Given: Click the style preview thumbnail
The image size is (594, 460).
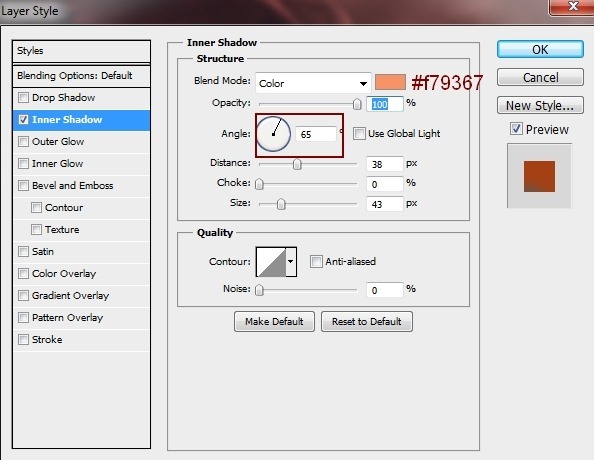Looking at the screenshot, I should point(539,176).
